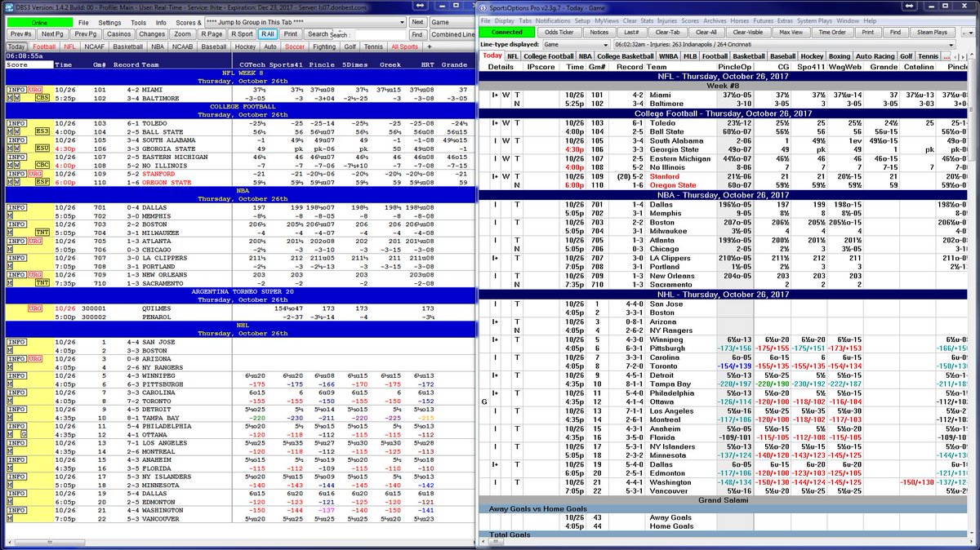Open the Game dropdown in DBS3
980x550 pixels.
pyautogui.click(x=451, y=23)
